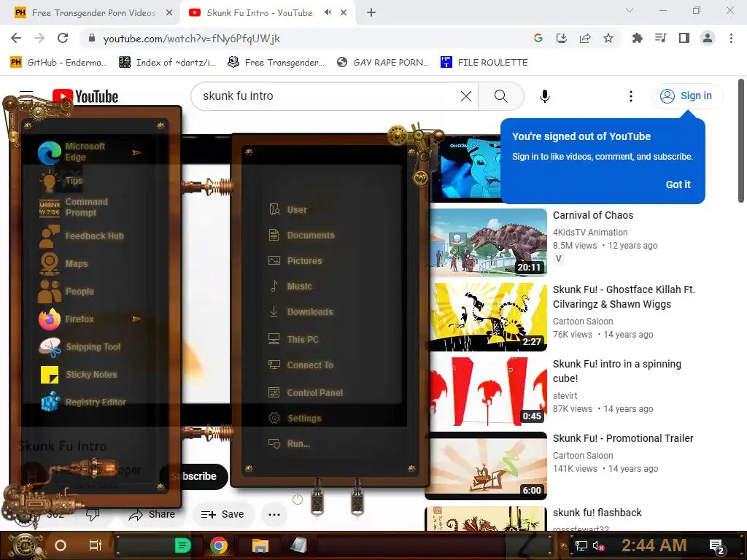Go back in Chrome

(16, 38)
